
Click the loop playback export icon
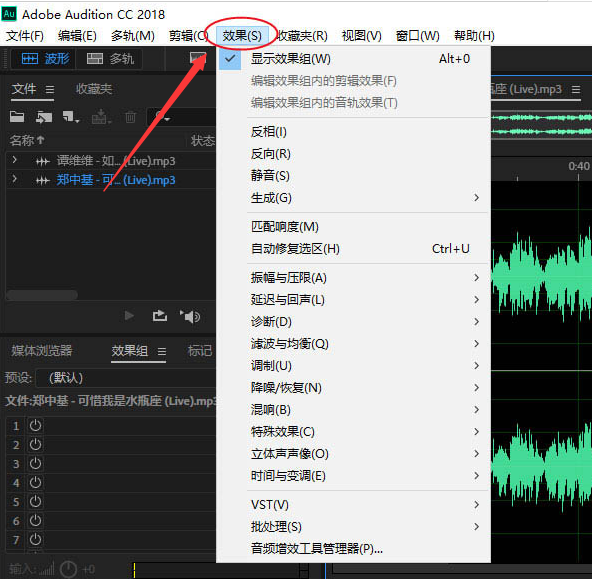coord(160,316)
